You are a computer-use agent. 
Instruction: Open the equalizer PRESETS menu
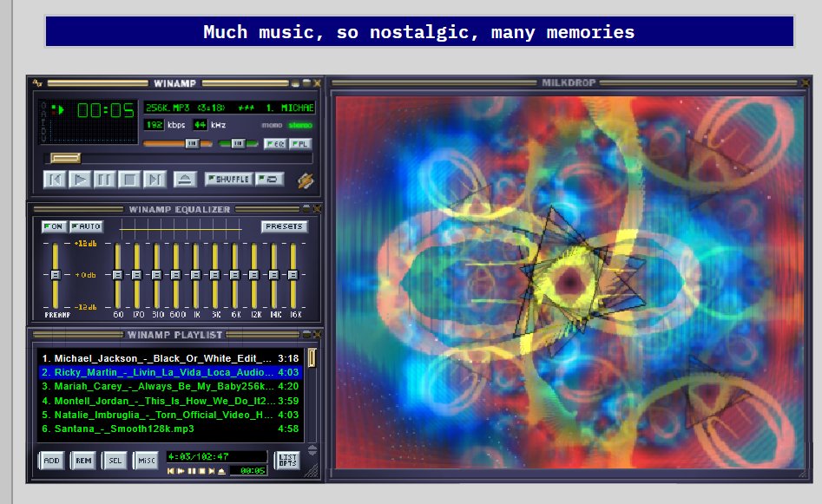coord(284,226)
